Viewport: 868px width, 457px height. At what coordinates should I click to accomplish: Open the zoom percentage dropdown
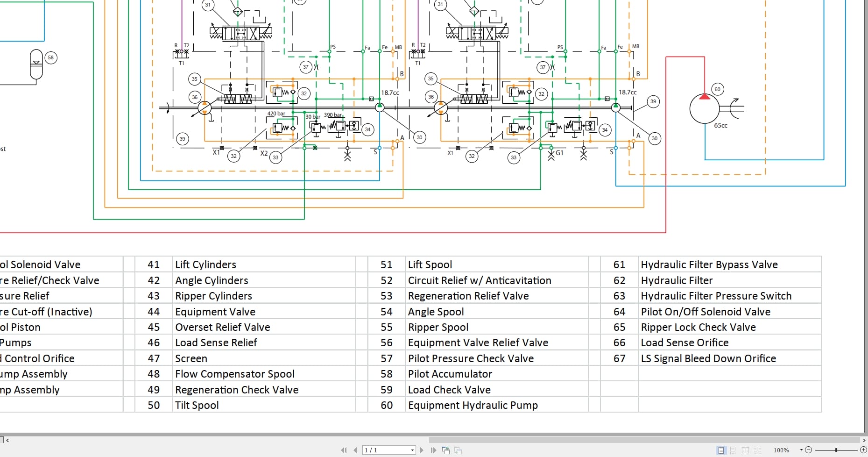(x=801, y=450)
